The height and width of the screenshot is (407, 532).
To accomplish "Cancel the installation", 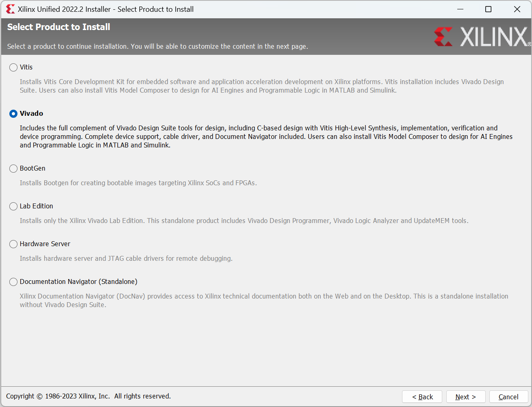I will [x=508, y=397].
